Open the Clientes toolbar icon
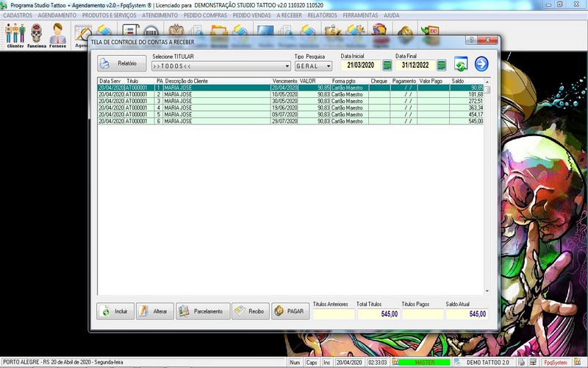This screenshot has width=588, height=368. click(15, 35)
